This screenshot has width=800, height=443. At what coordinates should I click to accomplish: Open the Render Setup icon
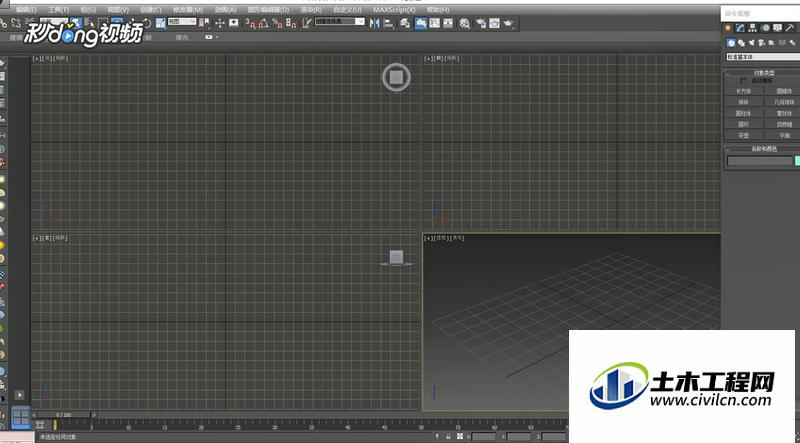pyautogui.click(x=480, y=23)
